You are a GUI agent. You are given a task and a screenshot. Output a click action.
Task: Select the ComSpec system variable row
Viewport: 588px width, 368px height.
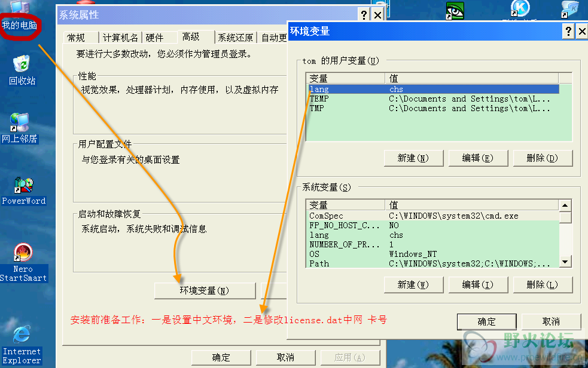pyautogui.click(x=433, y=216)
